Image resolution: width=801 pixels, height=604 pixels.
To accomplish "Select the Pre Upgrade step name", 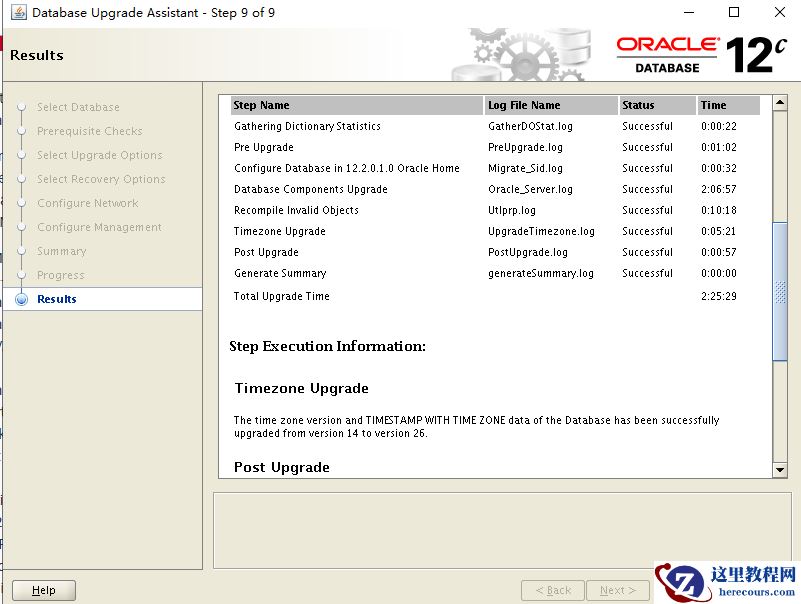I will 264,147.
